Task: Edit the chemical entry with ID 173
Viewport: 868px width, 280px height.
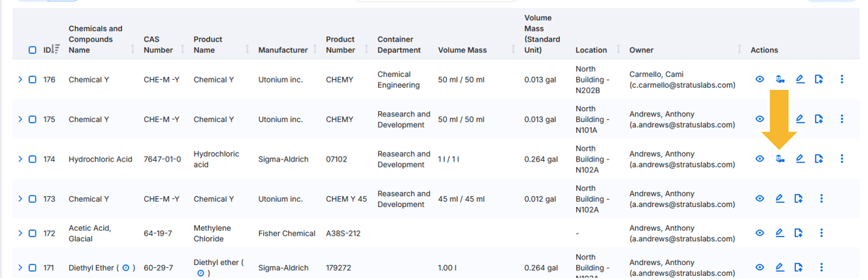Action: tap(780, 199)
